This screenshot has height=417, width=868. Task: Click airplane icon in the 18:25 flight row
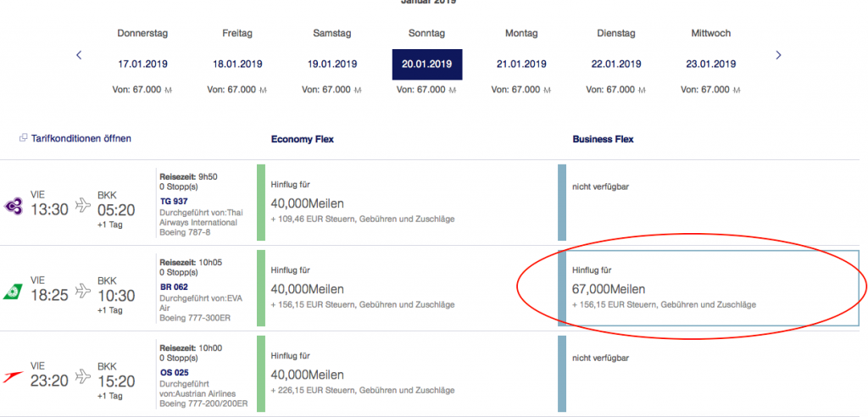[84, 289]
